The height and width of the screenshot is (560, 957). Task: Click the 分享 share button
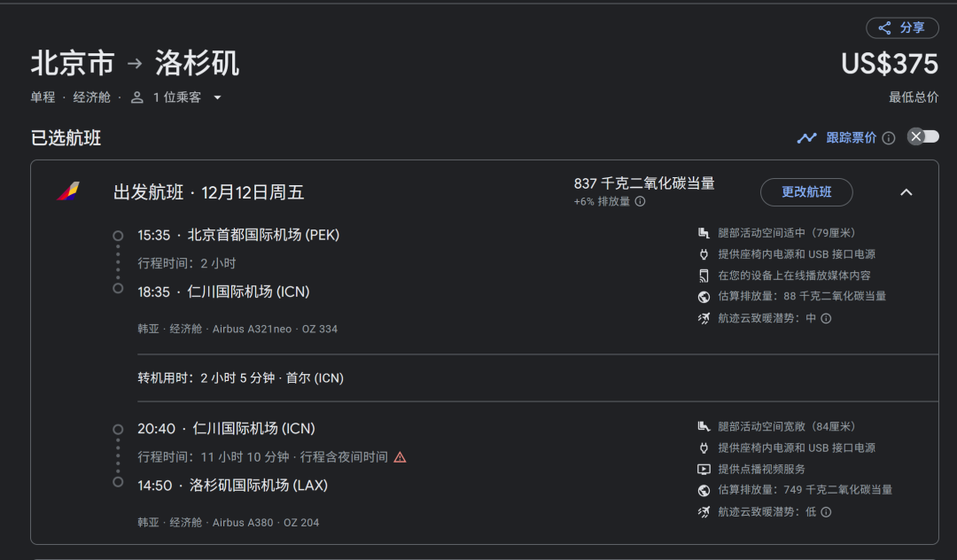902,27
